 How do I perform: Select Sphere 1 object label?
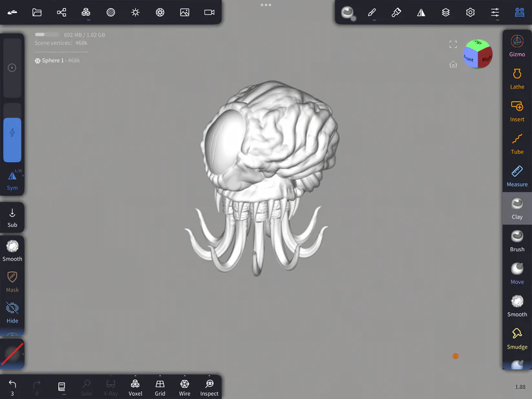pos(58,60)
